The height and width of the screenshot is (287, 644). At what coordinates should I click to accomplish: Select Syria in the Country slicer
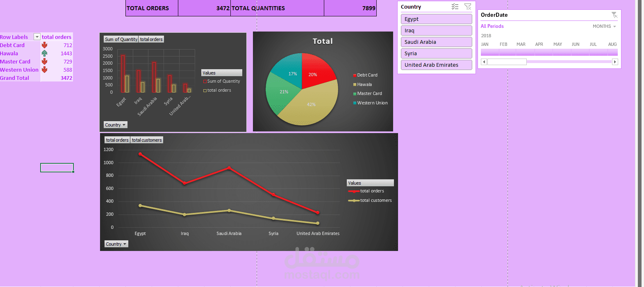click(x=436, y=54)
